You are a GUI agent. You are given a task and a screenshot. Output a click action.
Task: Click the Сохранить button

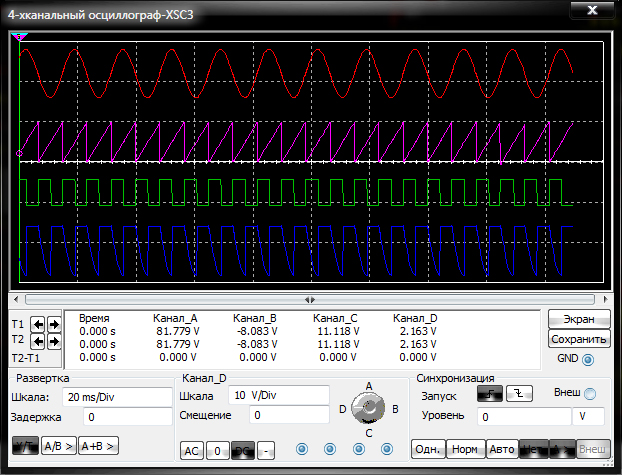pyautogui.click(x=579, y=339)
